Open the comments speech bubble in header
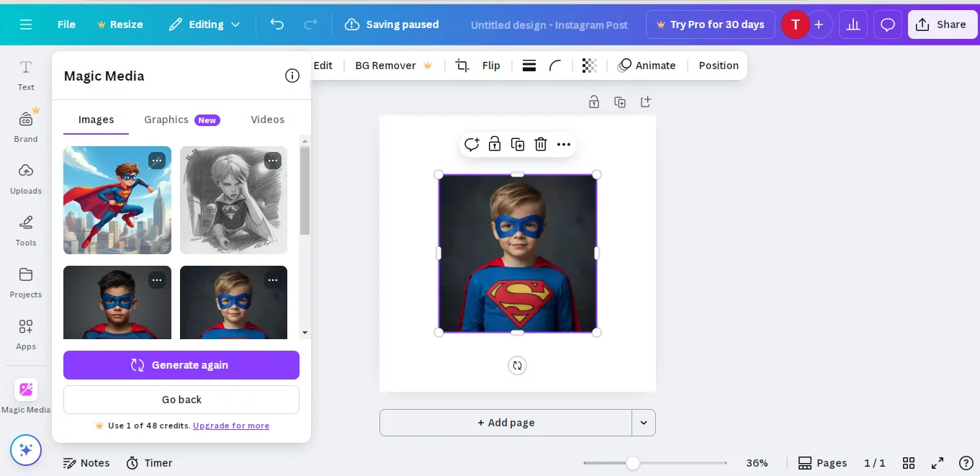Screen dimensions: 980x476 [x=888, y=24]
